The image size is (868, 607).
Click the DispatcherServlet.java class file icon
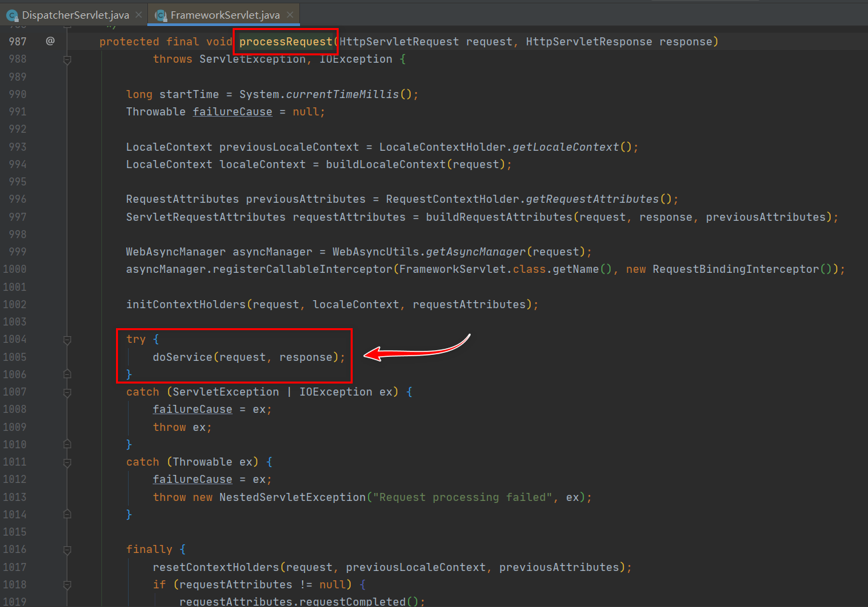(x=12, y=14)
